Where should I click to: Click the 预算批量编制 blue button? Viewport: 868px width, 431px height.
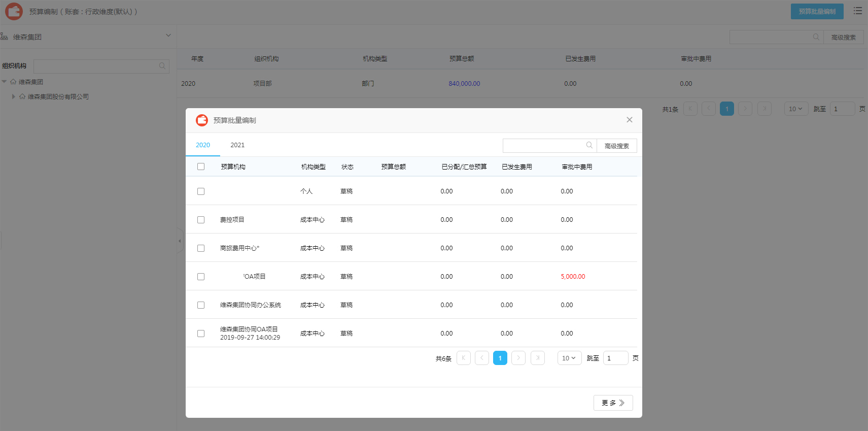pyautogui.click(x=817, y=11)
